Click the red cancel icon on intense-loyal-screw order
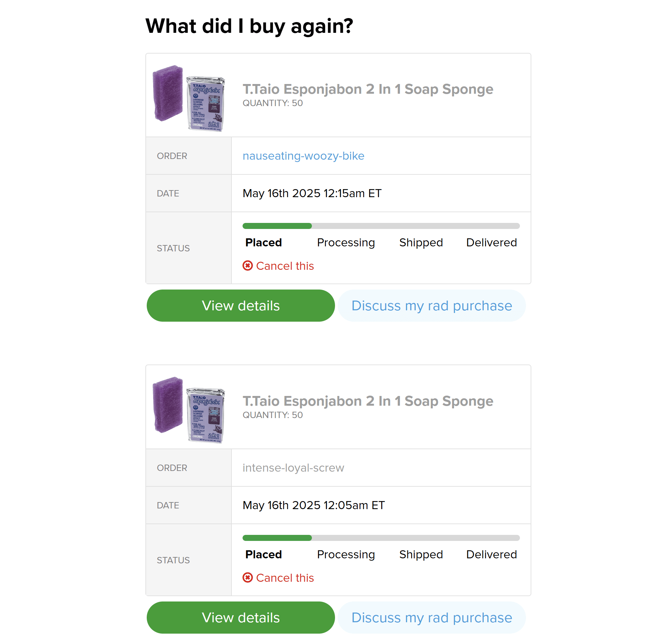This screenshot has height=644, width=668. 248,578
